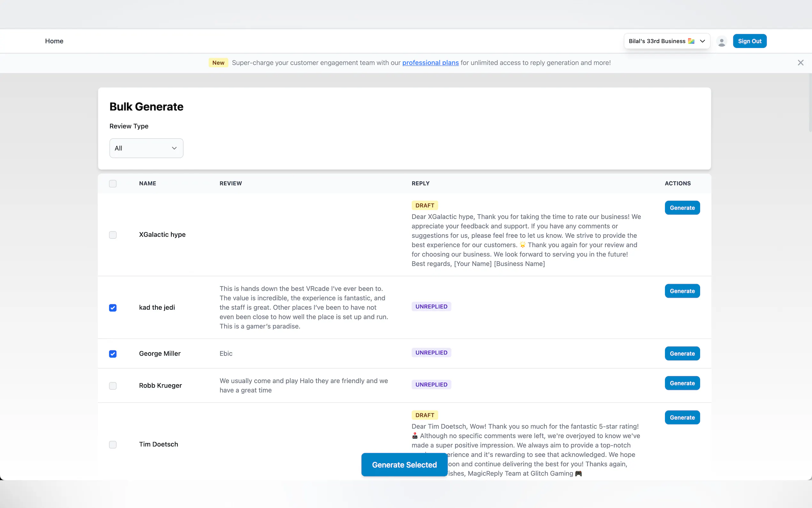Click the New badge in the banner
The height and width of the screenshot is (508, 812).
(218, 62)
